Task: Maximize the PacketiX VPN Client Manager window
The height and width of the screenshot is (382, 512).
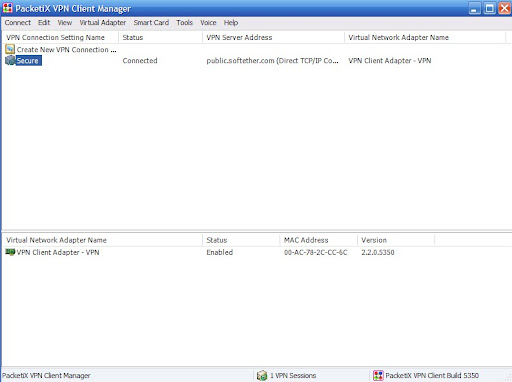Action: pyautogui.click(x=490, y=8)
